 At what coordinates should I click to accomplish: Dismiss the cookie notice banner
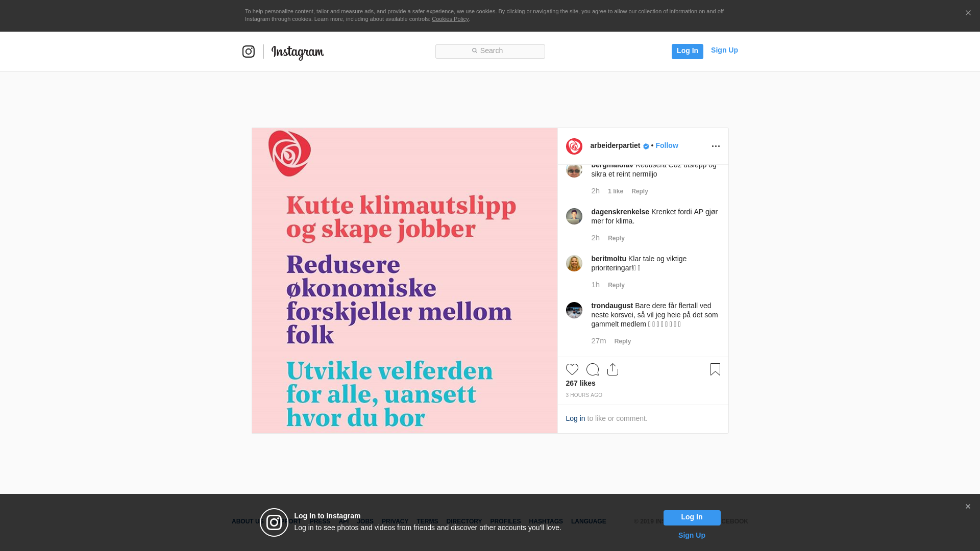click(968, 13)
